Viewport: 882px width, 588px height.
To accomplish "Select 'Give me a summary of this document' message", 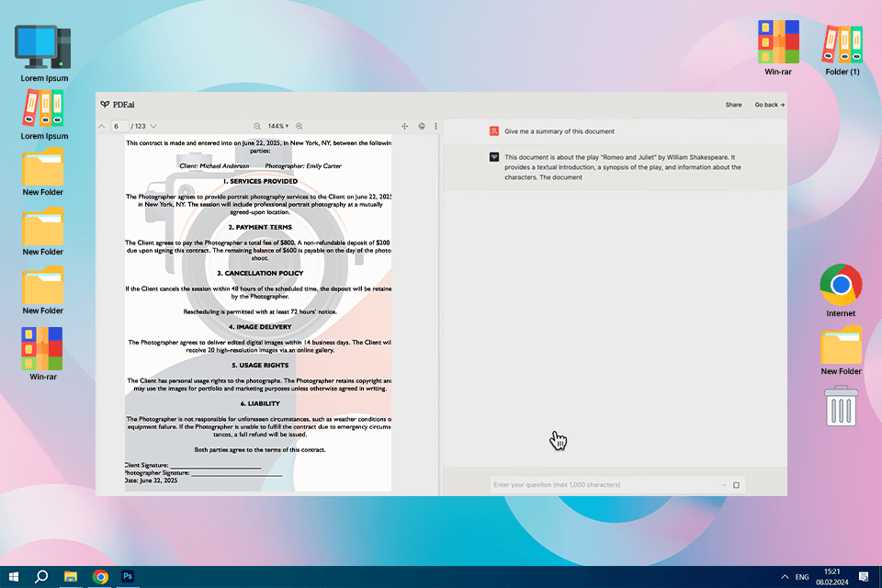I will point(560,131).
